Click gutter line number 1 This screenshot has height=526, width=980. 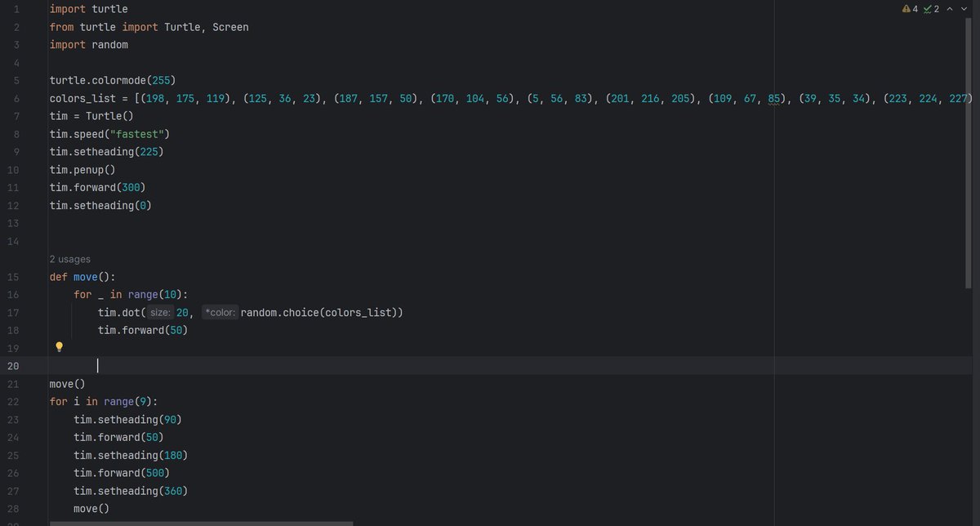point(16,9)
